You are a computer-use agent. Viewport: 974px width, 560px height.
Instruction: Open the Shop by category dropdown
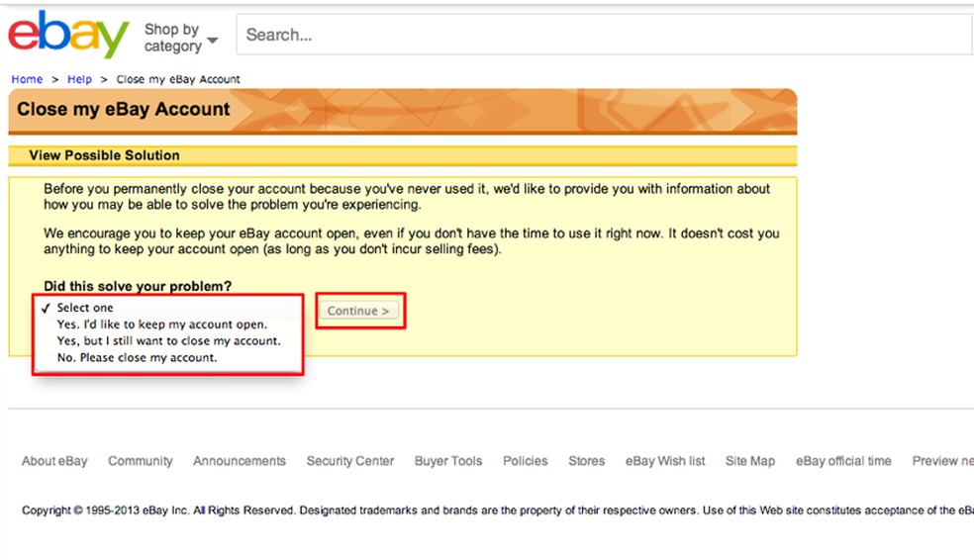click(x=181, y=38)
